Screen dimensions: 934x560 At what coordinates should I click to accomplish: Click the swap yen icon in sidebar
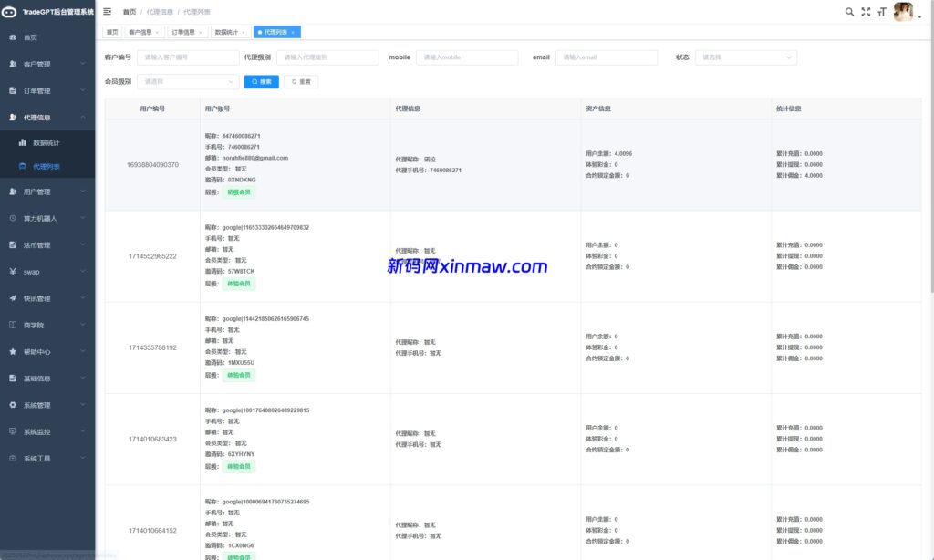[13, 272]
